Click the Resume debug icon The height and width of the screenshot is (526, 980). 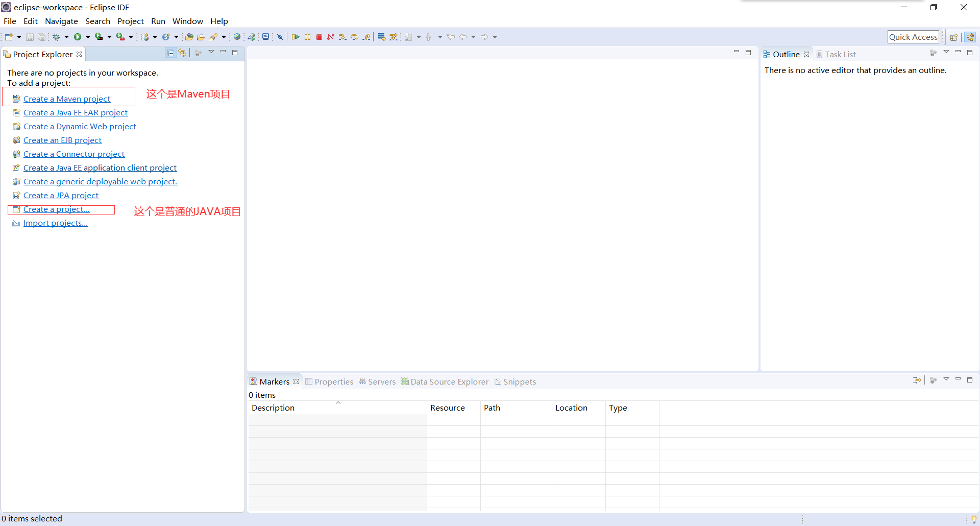[x=296, y=37]
